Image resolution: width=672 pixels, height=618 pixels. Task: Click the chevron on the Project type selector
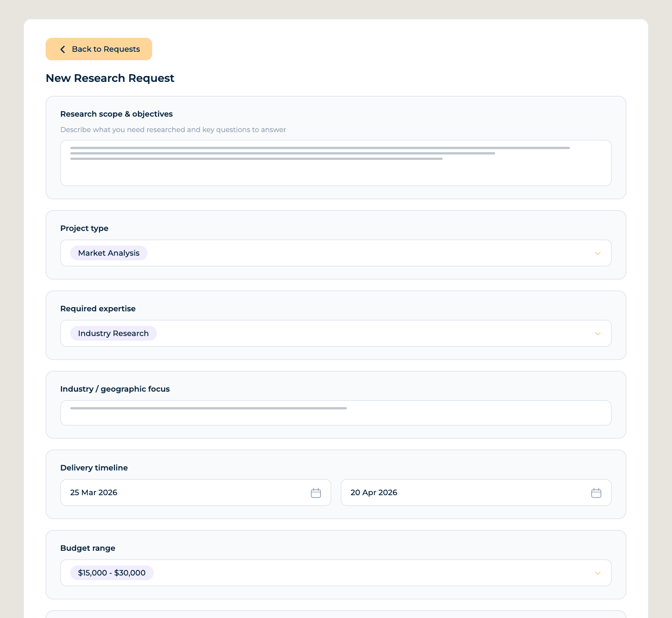click(x=597, y=253)
